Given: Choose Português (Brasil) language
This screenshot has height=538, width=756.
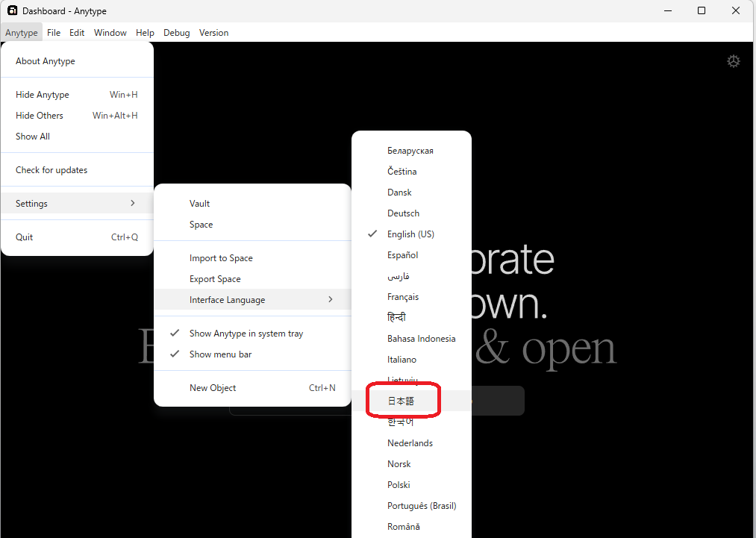Looking at the screenshot, I should pos(411,506).
